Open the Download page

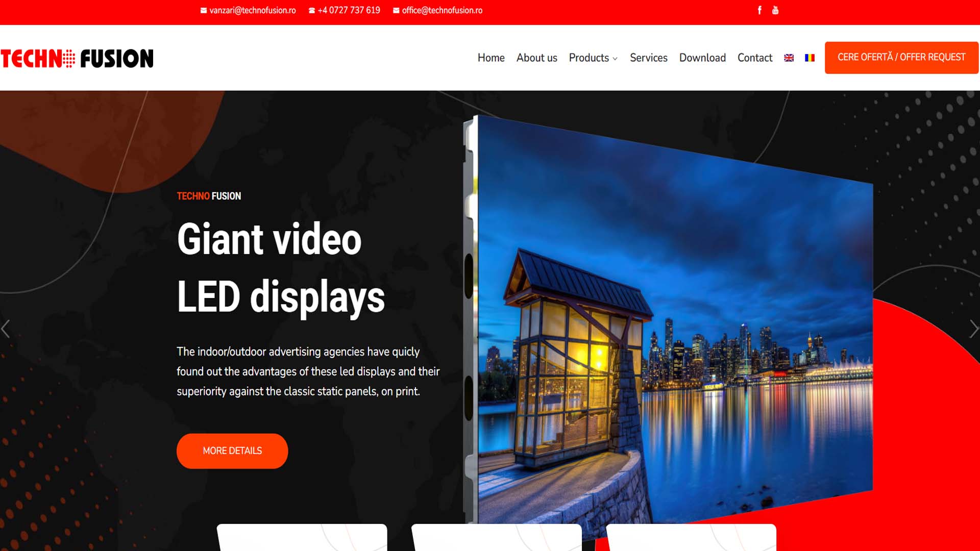point(702,58)
